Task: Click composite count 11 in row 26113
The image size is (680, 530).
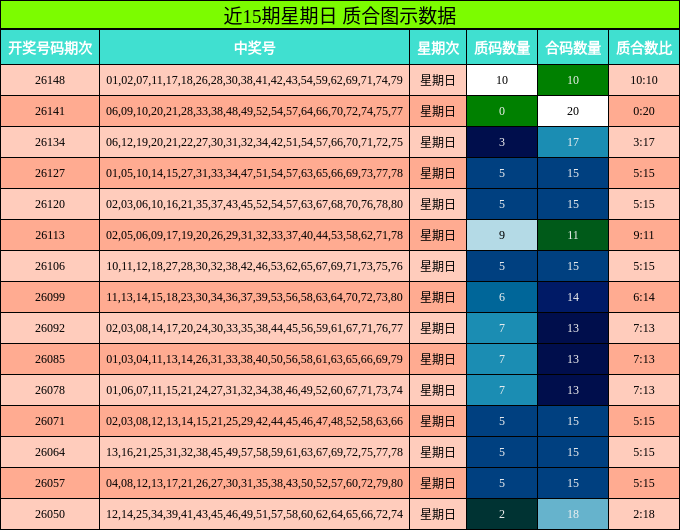Action: 573,235
